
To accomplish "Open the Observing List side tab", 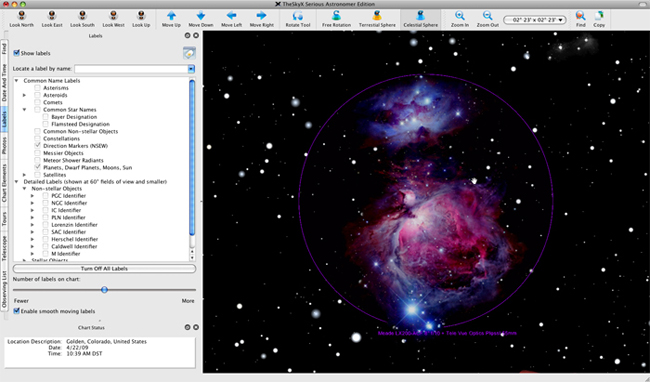I will pos(4,289).
